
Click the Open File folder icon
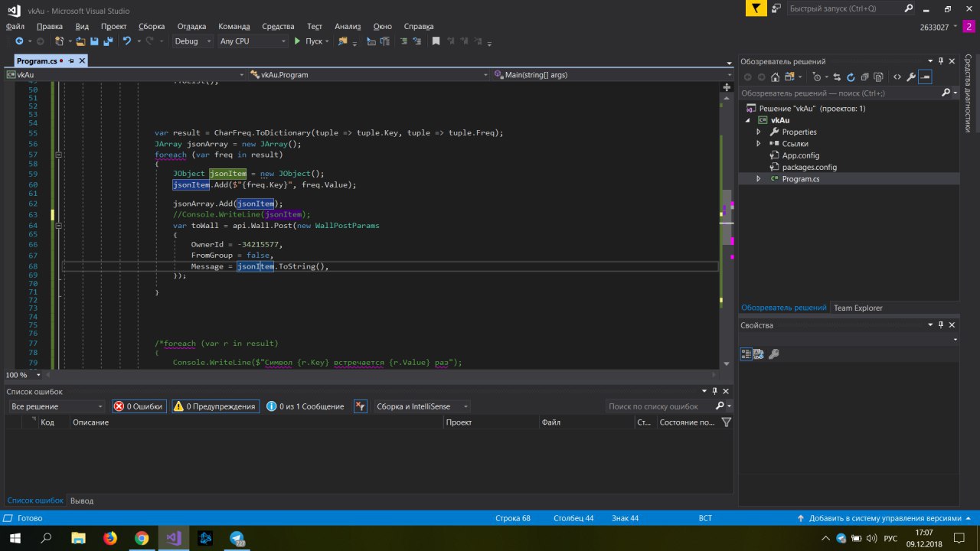[80, 41]
